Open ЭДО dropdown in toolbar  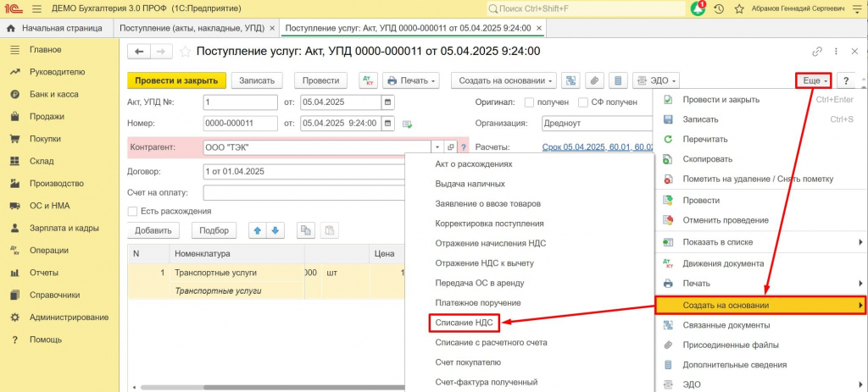[x=656, y=80]
